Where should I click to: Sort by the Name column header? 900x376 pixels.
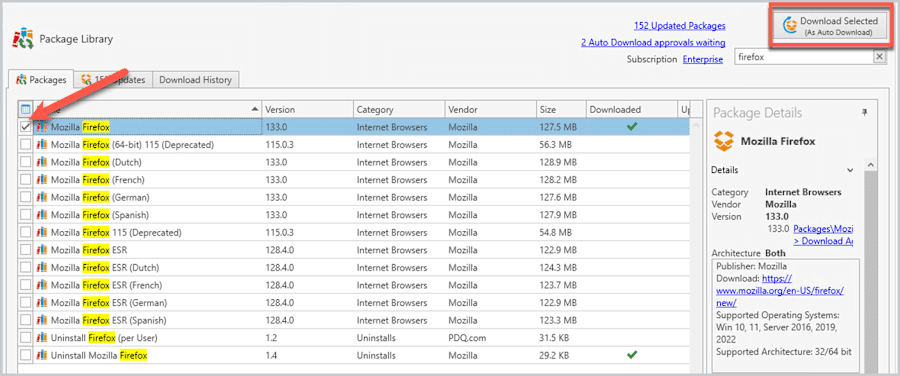148,109
